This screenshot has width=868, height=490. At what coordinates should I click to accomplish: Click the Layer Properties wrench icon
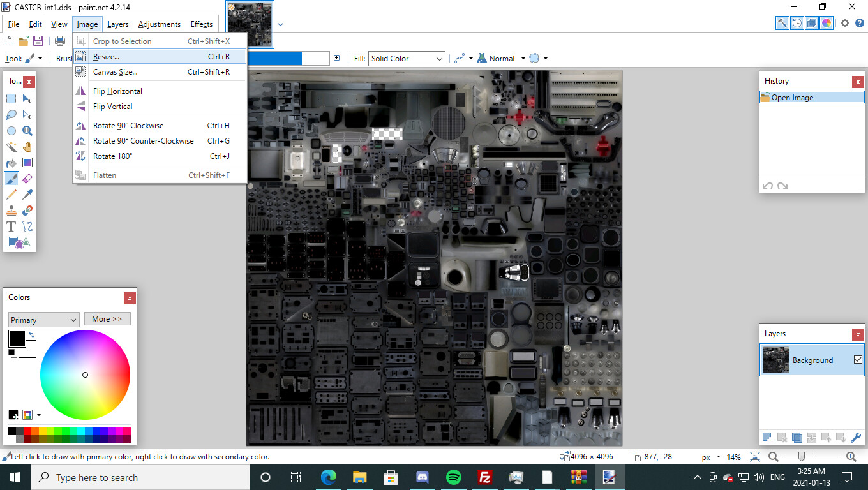[x=856, y=438]
